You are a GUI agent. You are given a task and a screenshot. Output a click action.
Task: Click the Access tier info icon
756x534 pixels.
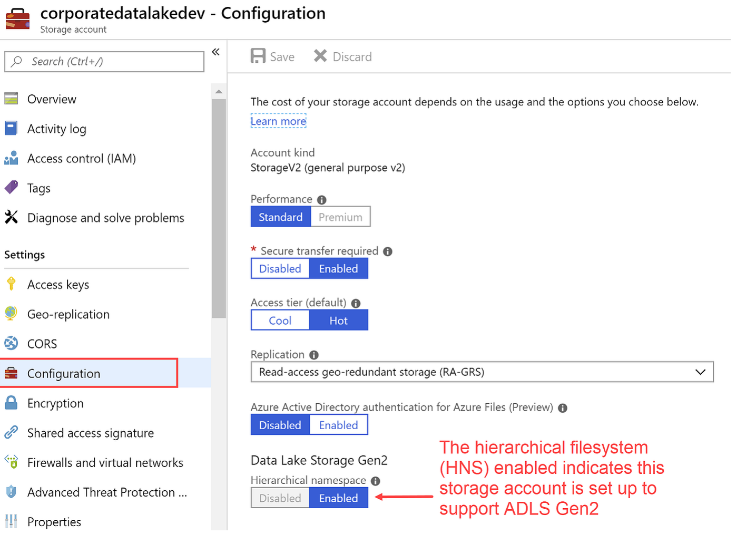pyautogui.click(x=356, y=303)
